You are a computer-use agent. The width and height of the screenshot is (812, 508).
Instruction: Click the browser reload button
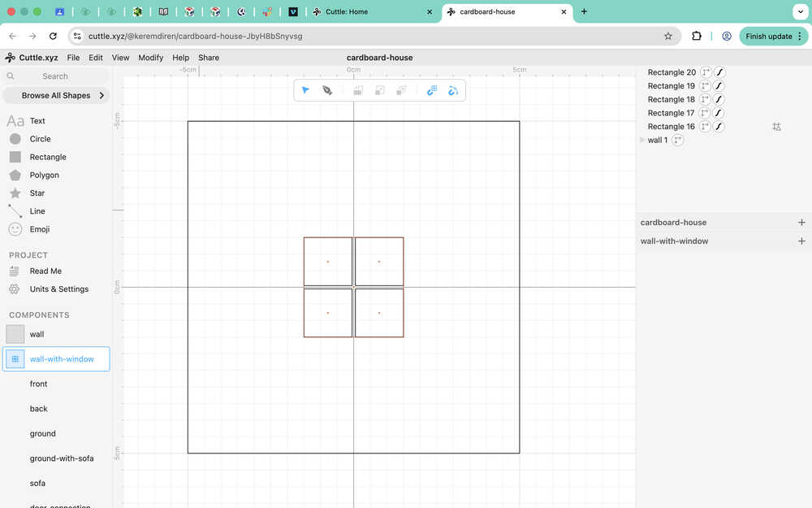click(x=53, y=36)
